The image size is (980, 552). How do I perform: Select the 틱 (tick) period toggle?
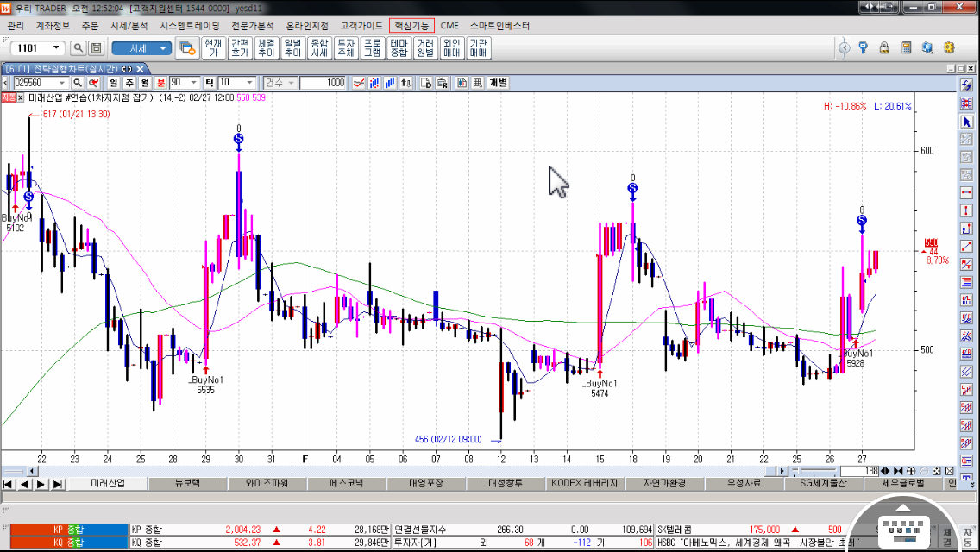point(210,83)
